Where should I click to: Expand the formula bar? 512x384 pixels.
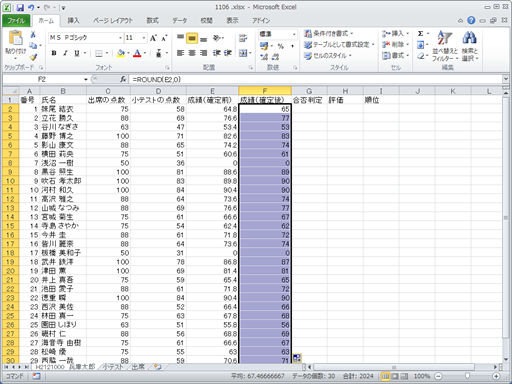(x=506, y=79)
